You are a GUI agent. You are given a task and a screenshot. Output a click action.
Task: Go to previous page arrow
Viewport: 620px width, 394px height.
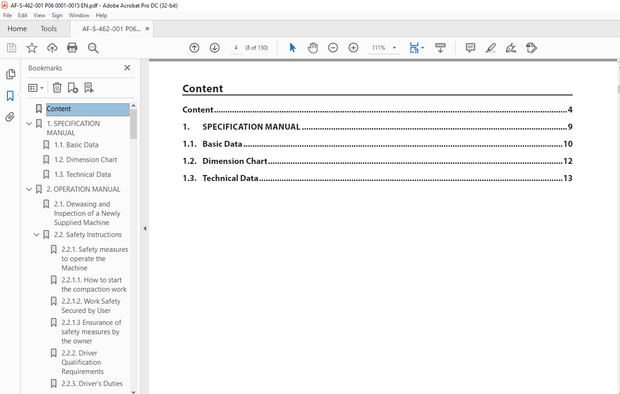tap(194, 48)
